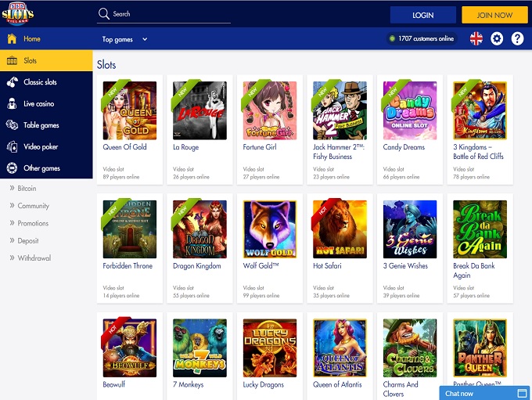Open the Wolf Gold game thumbnail

[269, 229]
